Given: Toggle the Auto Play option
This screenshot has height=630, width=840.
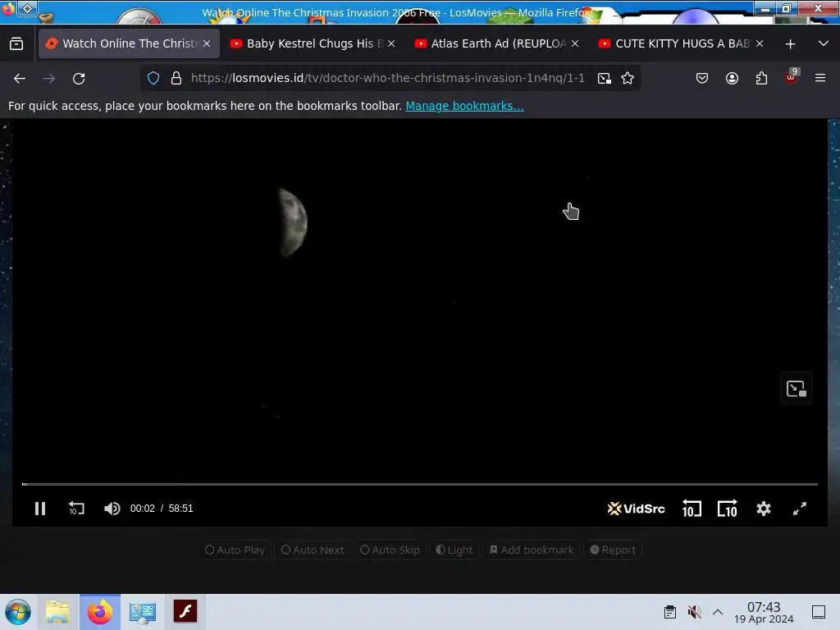Looking at the screenshot, I should click(235, 550).
